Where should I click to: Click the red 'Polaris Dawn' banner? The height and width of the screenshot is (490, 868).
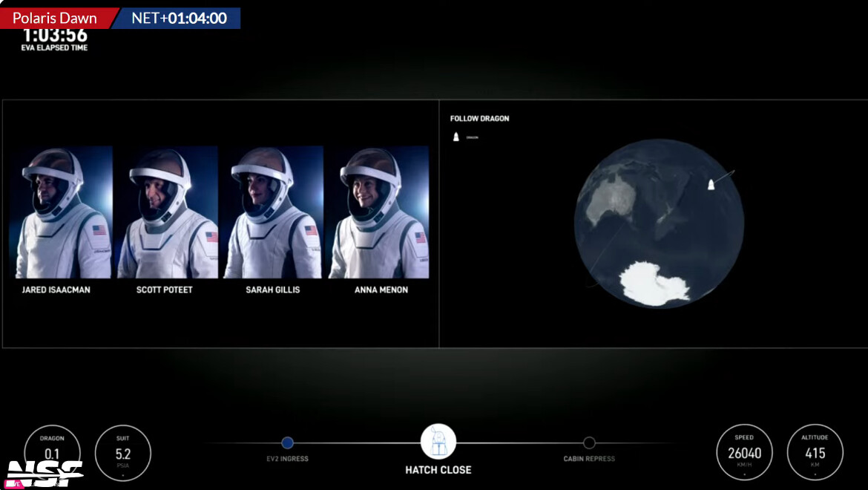[x=58, y=19]
